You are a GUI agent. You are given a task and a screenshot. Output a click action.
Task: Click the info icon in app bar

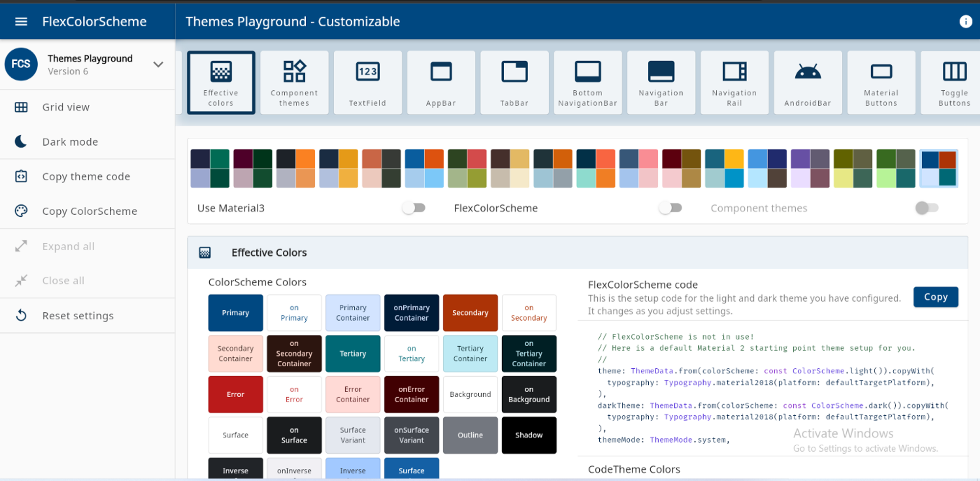(x=965, y=22)
